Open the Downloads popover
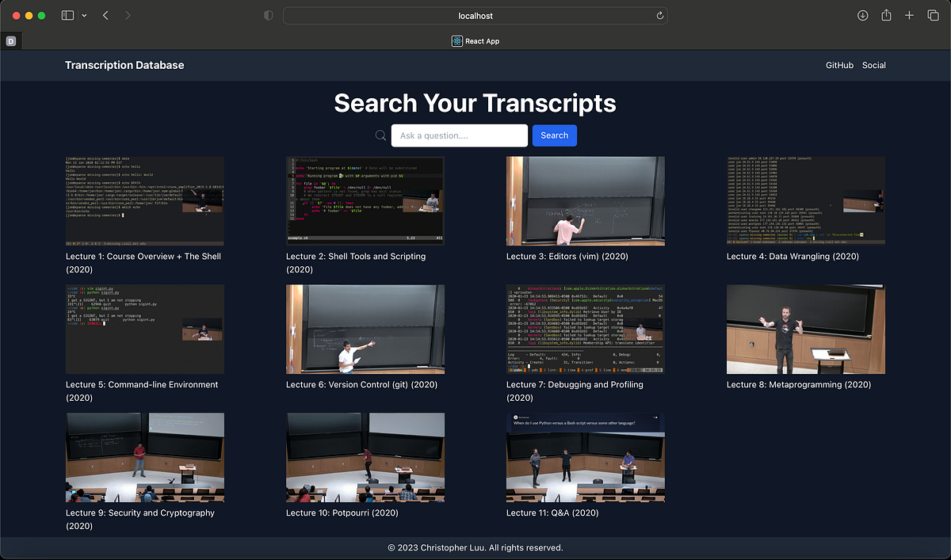Screen dimensions: 951x560 coord(862,15)
